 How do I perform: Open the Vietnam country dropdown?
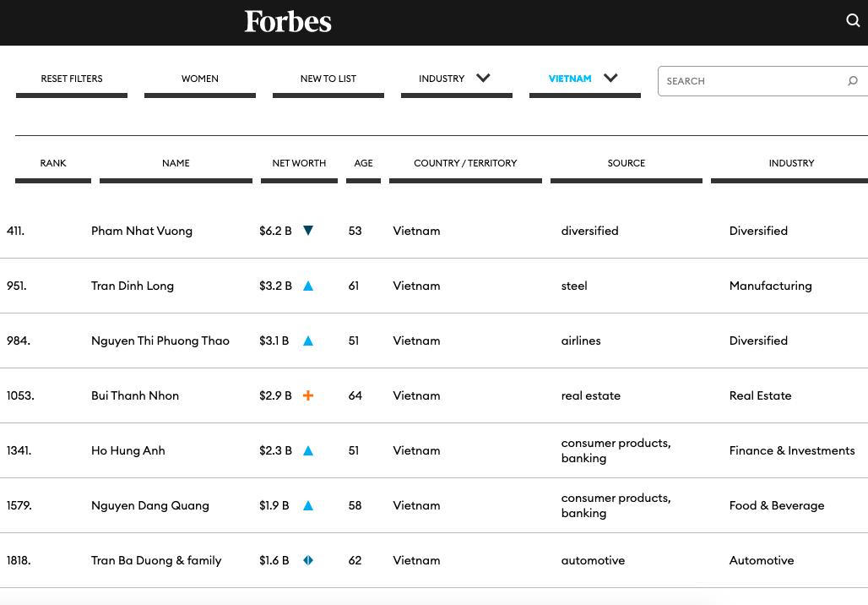pyautogui.click(x=584, y=79)
